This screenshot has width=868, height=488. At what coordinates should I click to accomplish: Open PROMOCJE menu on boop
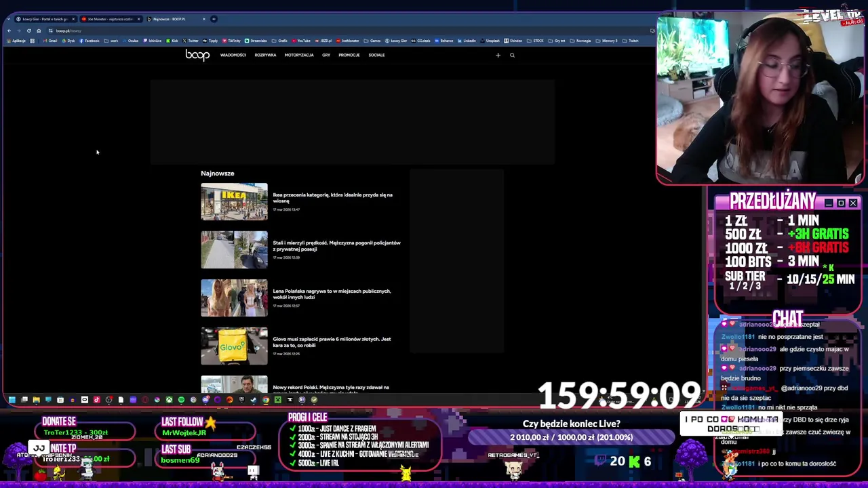[x=349, y=55]
